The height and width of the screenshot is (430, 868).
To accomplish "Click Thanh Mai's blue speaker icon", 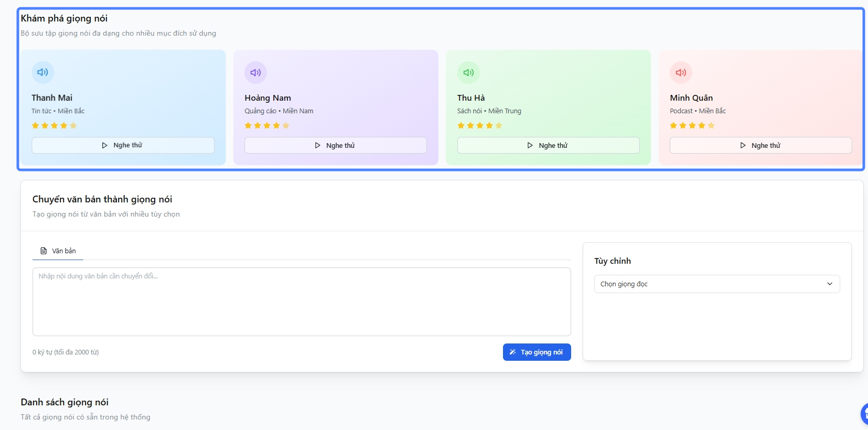I will point(43,72).
